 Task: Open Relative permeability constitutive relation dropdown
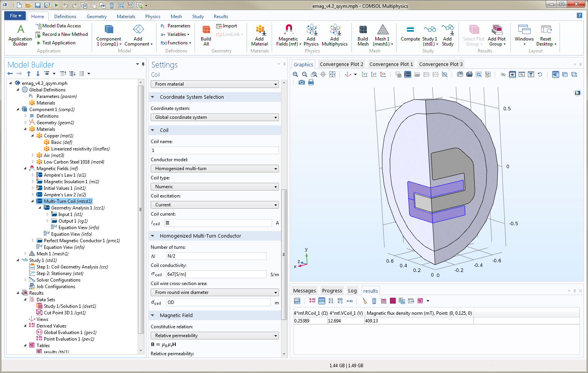pos(215,336)
